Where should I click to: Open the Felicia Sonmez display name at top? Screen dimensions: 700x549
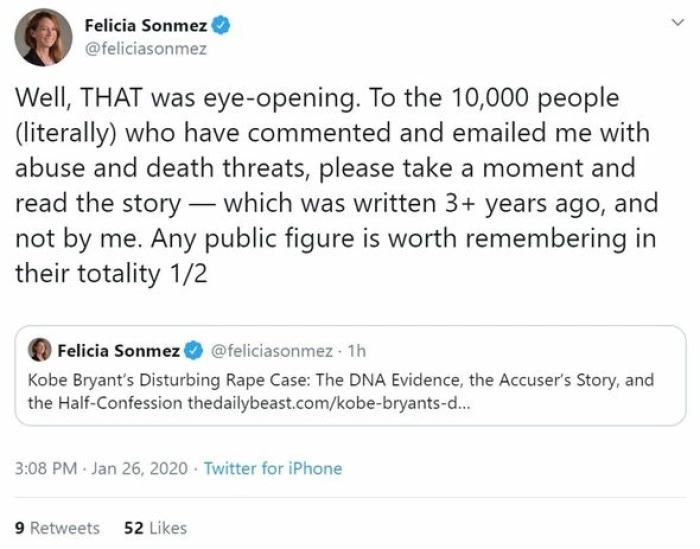pyautogui.click(x=145, y=26)
